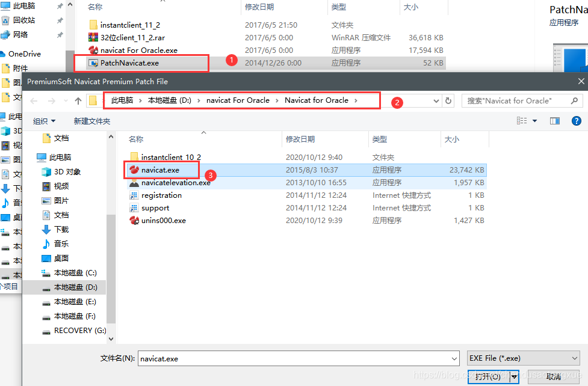Select unins000.exe uninstaller icon

coord(134,221)
